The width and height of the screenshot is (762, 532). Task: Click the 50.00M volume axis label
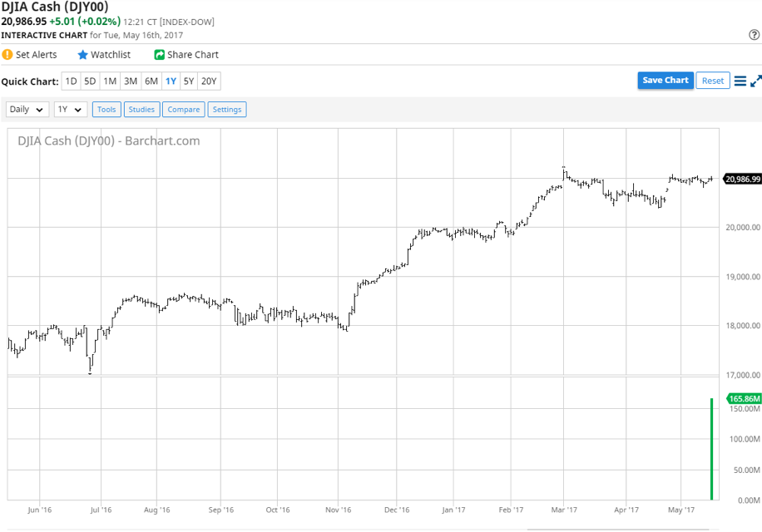tap(746, 470)
